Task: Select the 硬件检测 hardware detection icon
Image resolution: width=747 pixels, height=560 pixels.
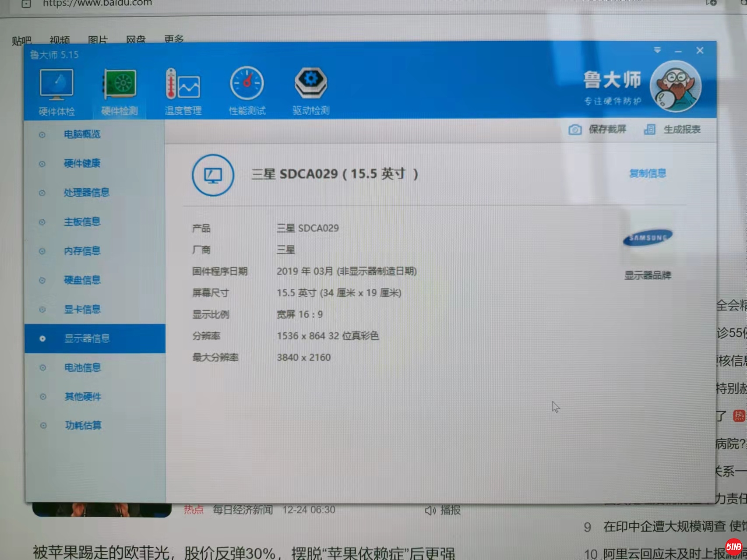Action: point(120,85)
